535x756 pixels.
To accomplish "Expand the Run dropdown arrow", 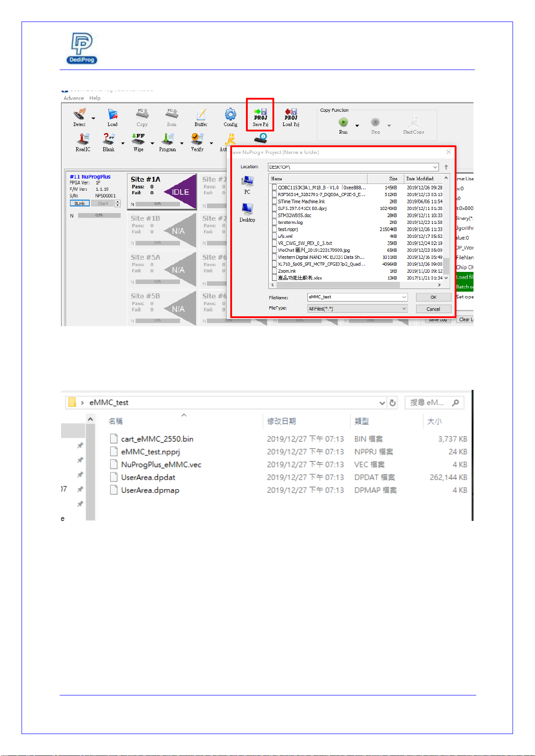I will [357, 126].
